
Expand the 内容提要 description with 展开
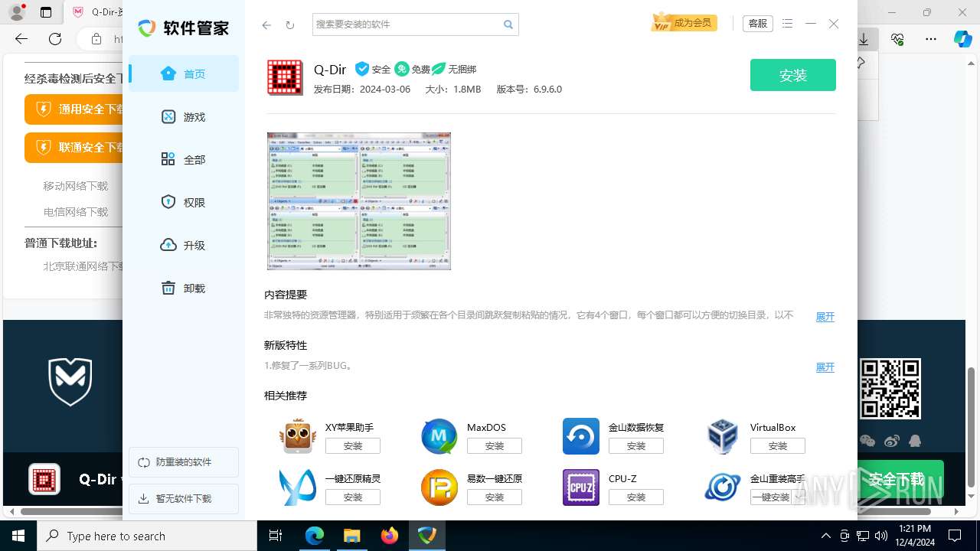(825, 317)
